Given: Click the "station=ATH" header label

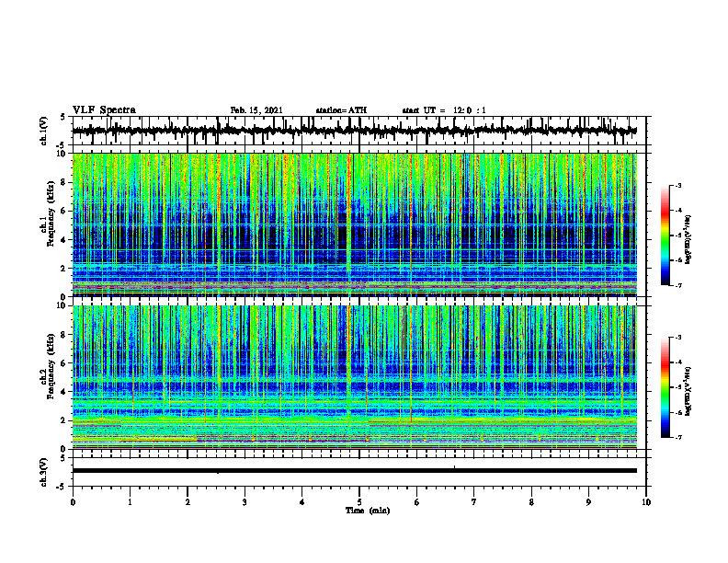Looking at the screenshot, I should [x=341, y=110].
